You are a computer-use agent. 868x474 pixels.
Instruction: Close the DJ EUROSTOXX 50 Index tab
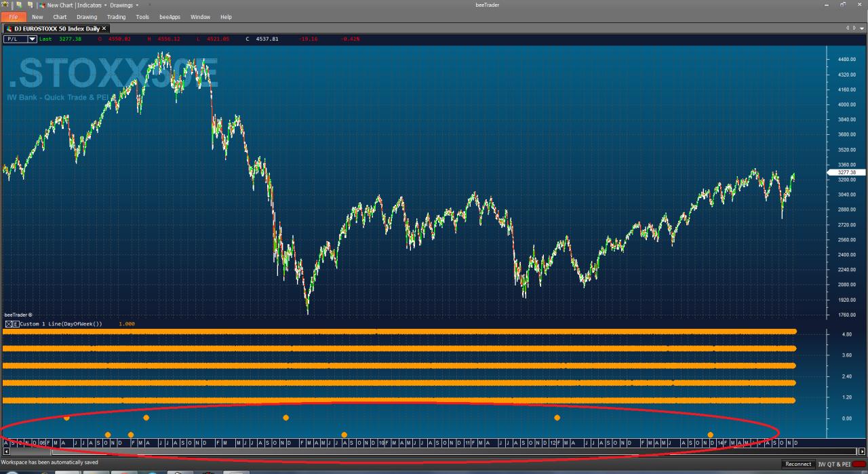(x=104, y=28)
